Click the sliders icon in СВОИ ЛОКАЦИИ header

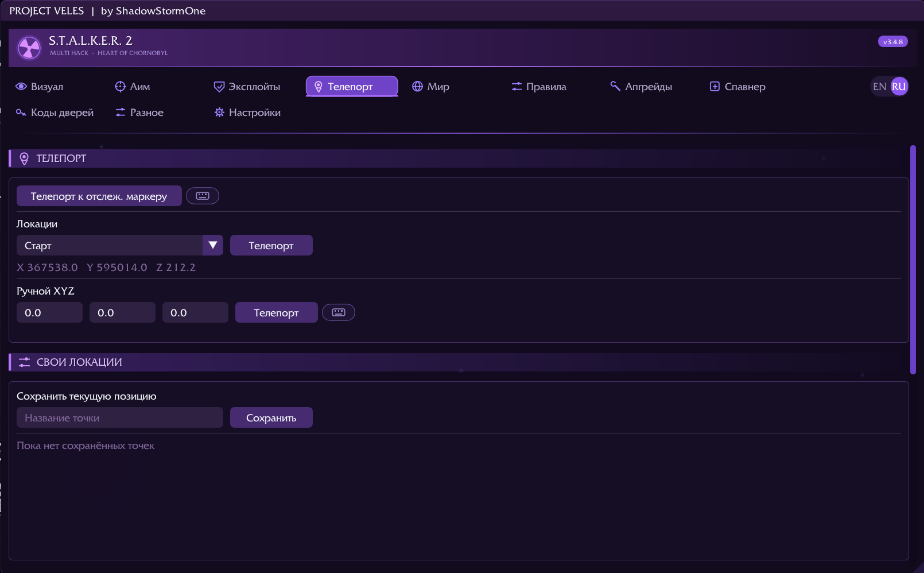[x=24, y=362]
